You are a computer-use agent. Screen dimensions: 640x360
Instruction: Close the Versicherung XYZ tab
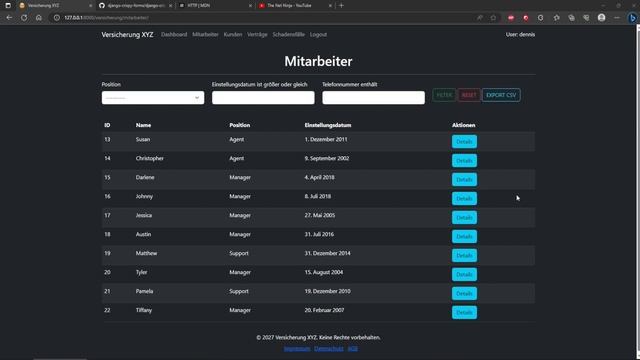90,6
